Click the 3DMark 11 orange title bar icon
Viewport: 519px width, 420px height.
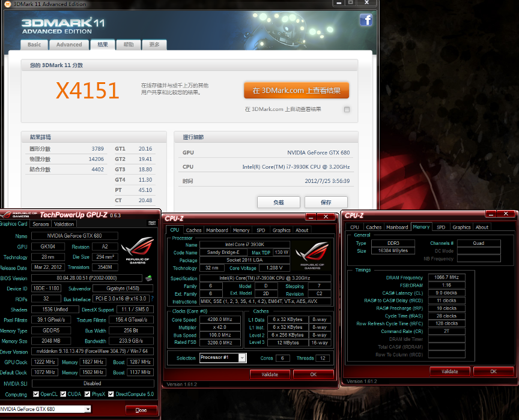pos(8,4)
